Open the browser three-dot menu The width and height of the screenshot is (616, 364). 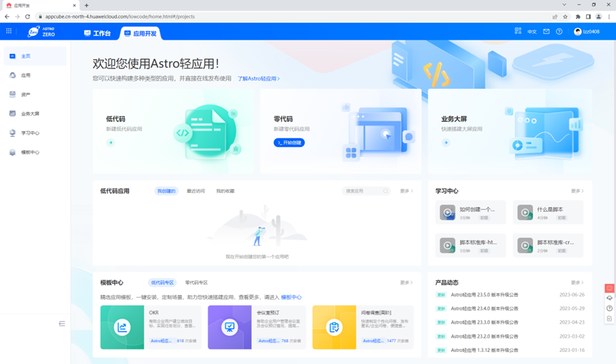[x=609, y=16]
